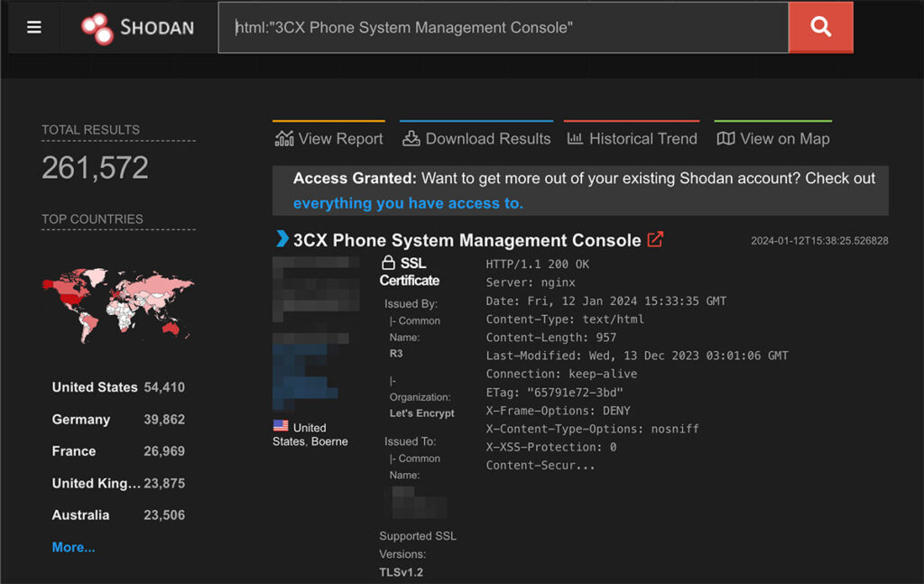This screenshot has height=584, width=924.
Task: Click the truncated 'Content-Secur...' line
Action: tap(541, 466)
